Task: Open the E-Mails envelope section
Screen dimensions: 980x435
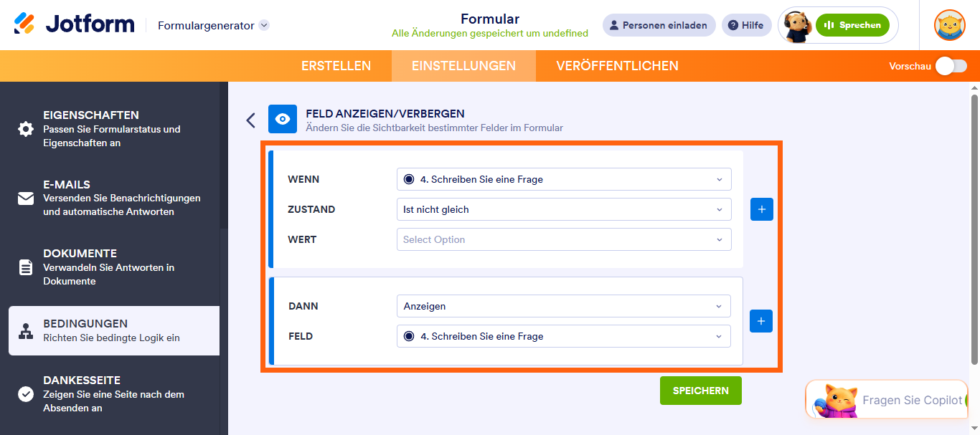Action: (114, 198)
